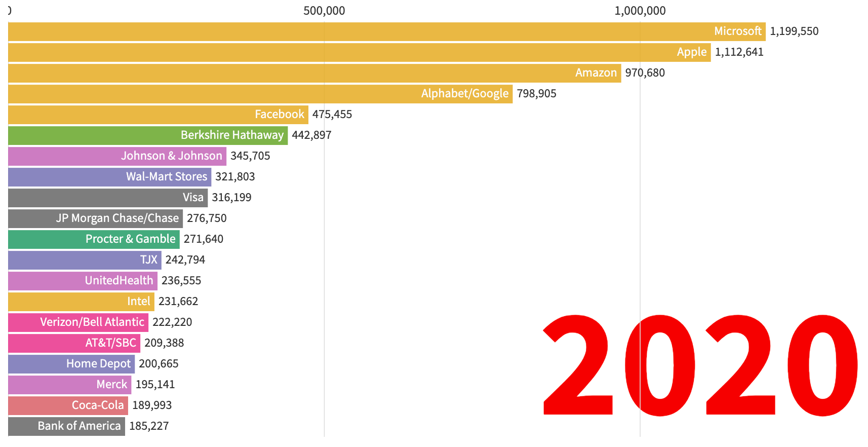
Task: Click the value 185,227
Action: tap(149, 426)
